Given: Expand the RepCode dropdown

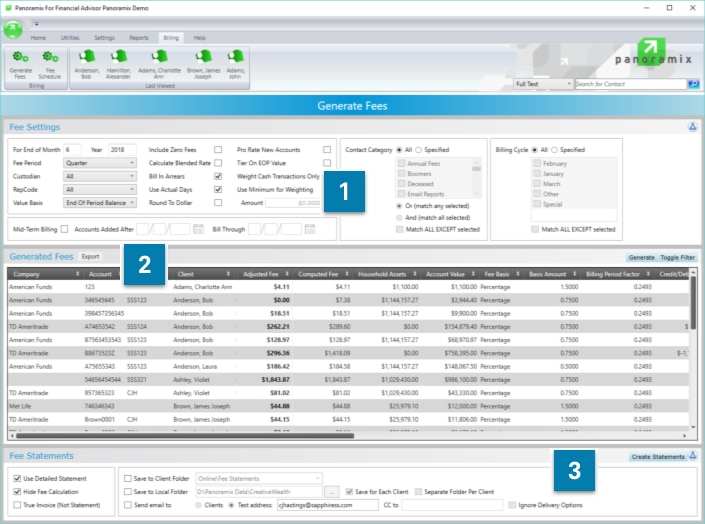Looking at the screenshot, I should coord(99,189).
